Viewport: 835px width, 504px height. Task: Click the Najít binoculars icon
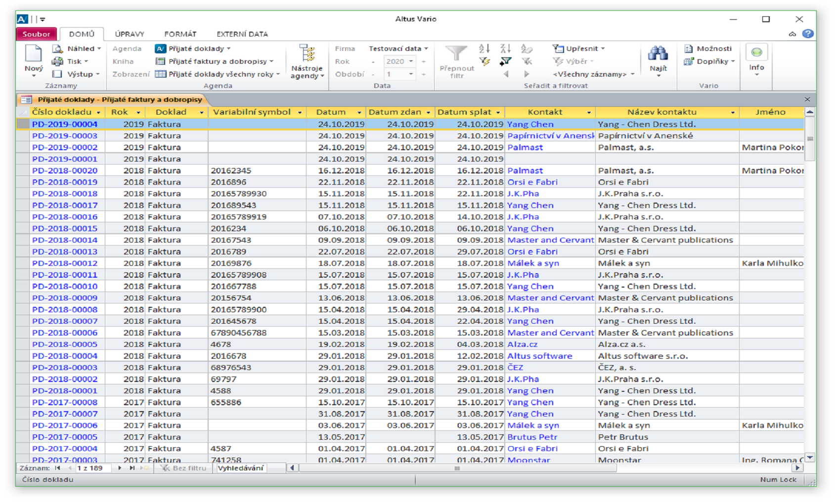tap(658, 53)
